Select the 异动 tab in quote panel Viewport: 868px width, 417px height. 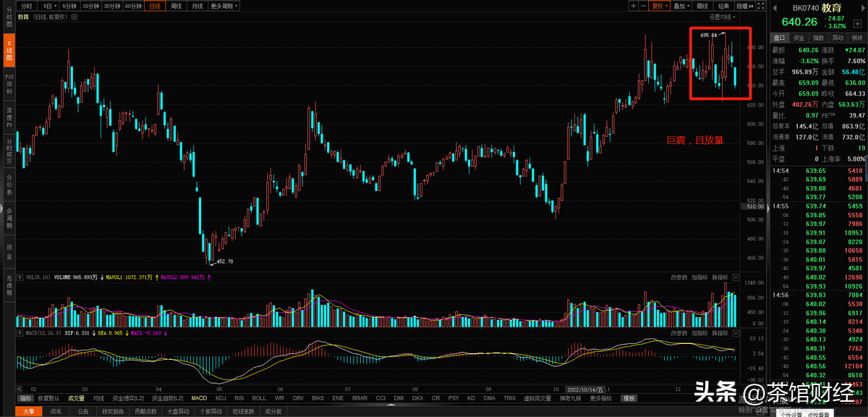tap(838, 38)
